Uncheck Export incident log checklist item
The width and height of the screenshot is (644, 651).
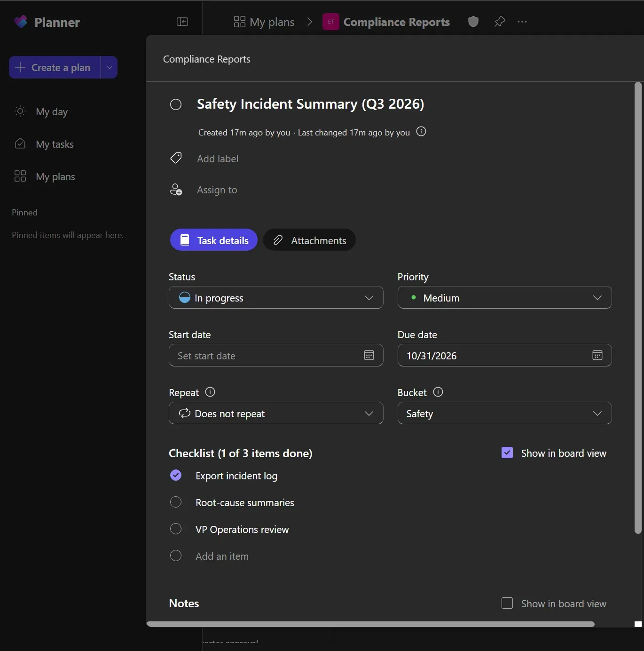pyautogui.click(x=176, y=476)
